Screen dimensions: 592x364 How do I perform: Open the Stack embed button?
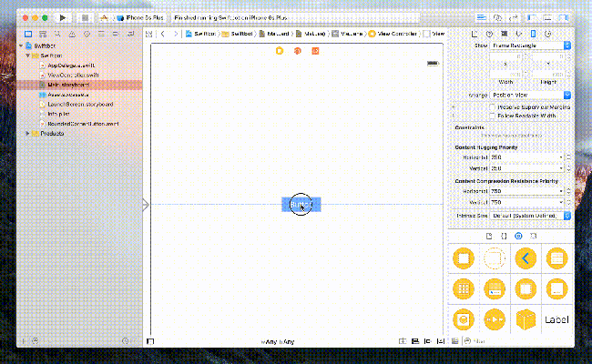tap(403, 341)
